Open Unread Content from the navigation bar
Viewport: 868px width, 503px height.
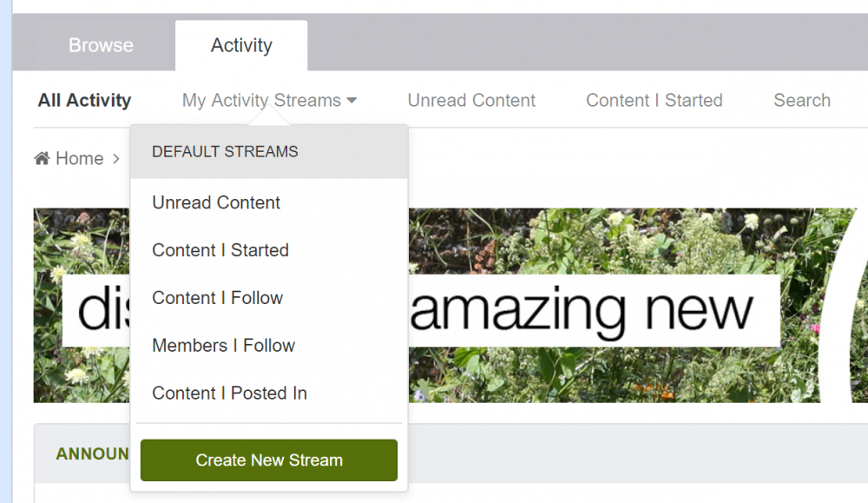point(471,100)
